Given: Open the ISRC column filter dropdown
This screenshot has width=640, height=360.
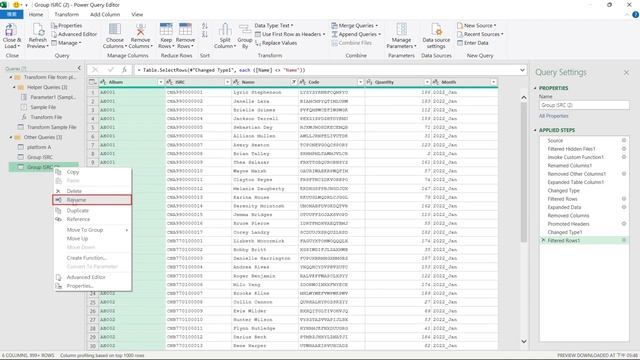Looking at the screenshot, I should pyautogui.click(x=227, y=82).
